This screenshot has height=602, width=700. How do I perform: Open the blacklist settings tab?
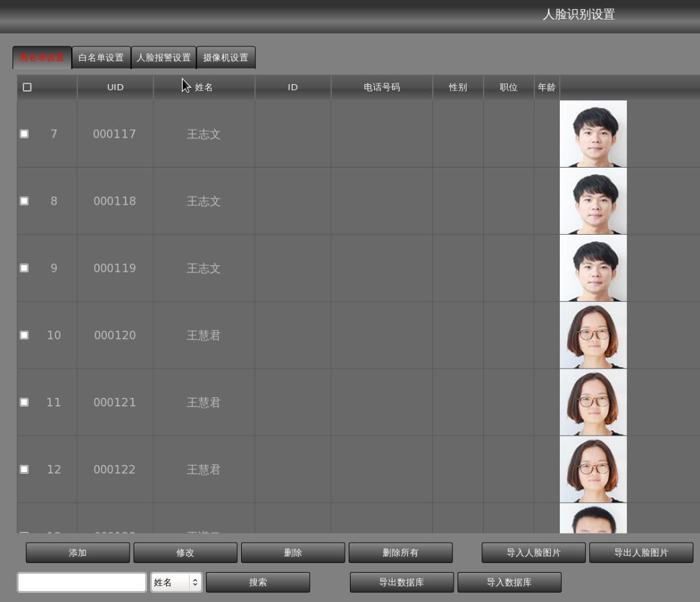(x=42, y=57)
